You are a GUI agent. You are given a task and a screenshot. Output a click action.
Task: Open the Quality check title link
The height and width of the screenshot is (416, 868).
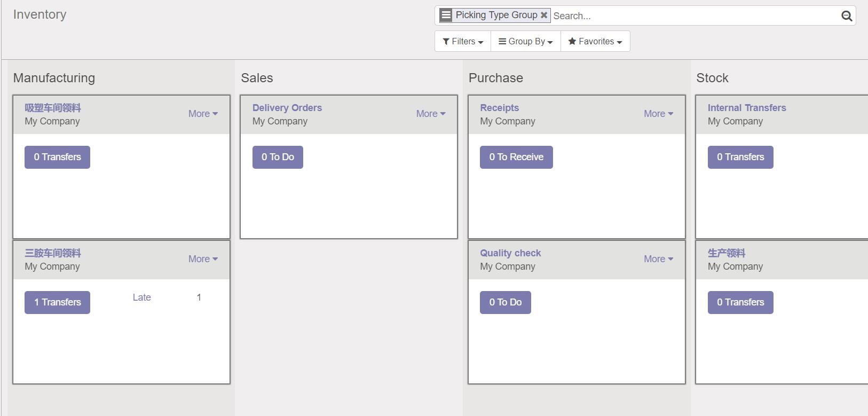pos(510,253)
